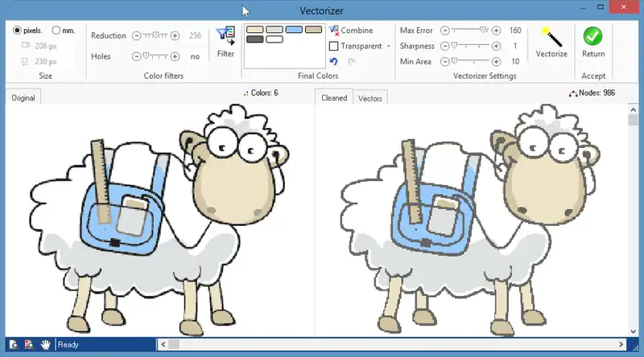The height and width of the screenshot is (357, 644).
Task: Click the plus button for Max Error
Action: click(x=496, y=31)
